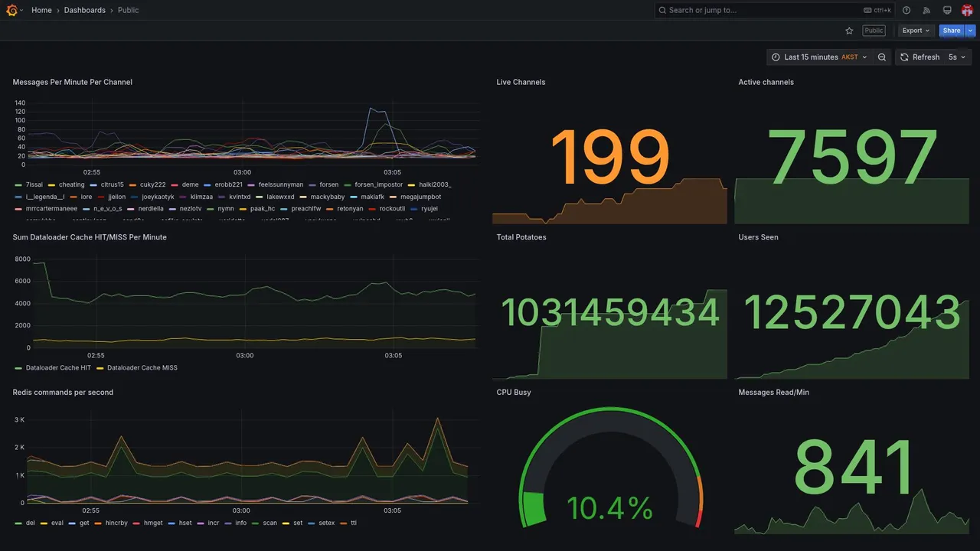Open the Export dropdown
This screenshot has width=980, height=551.
click(x=916, y=31)
